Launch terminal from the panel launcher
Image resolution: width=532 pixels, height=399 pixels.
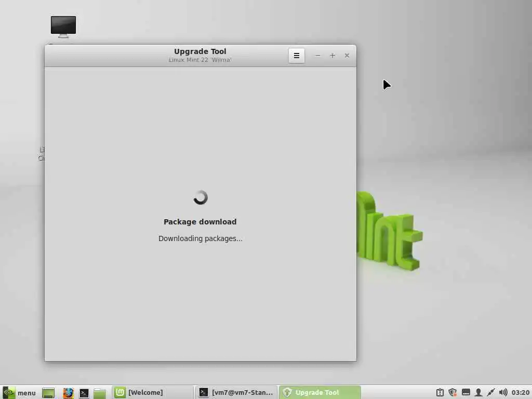click(84, 393)
